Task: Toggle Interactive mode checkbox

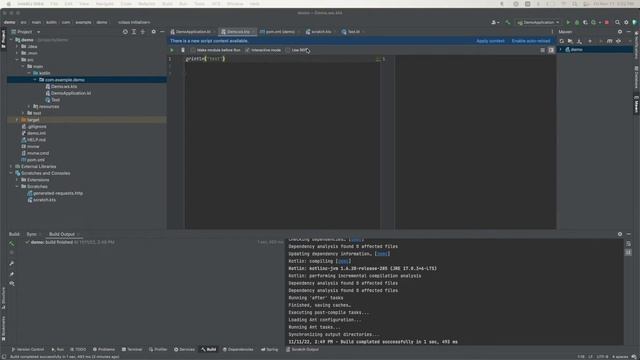Action: (x=247, y=50)
